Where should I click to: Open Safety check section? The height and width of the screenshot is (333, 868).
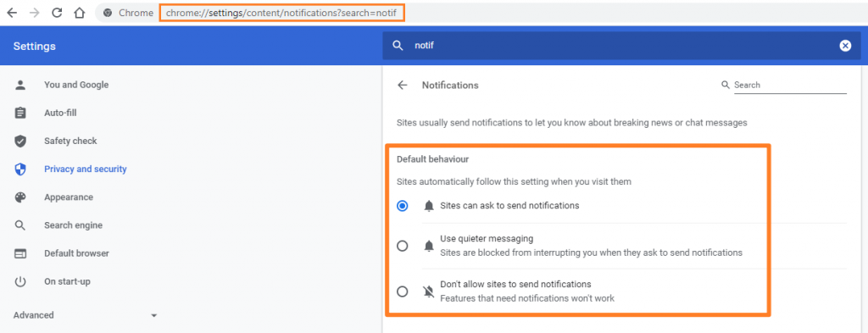(70, 141)
